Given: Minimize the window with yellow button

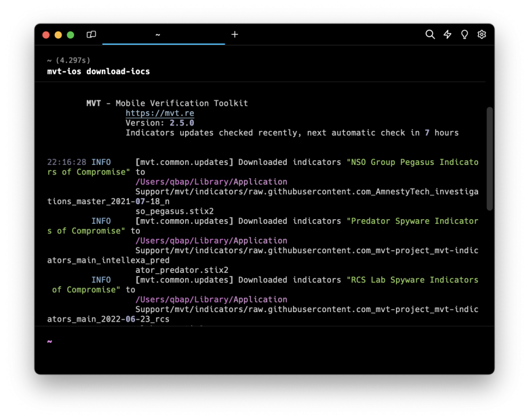Looking at the screenshot, I should 58,35.
